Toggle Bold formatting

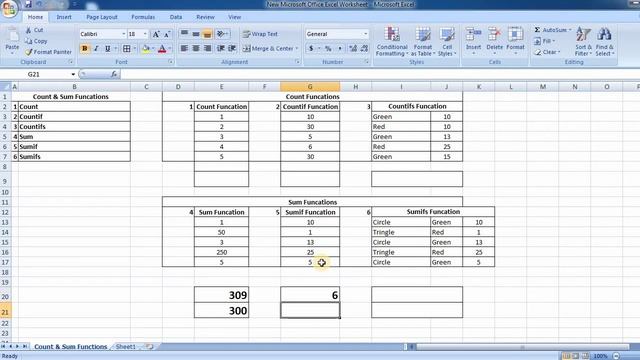84,49
